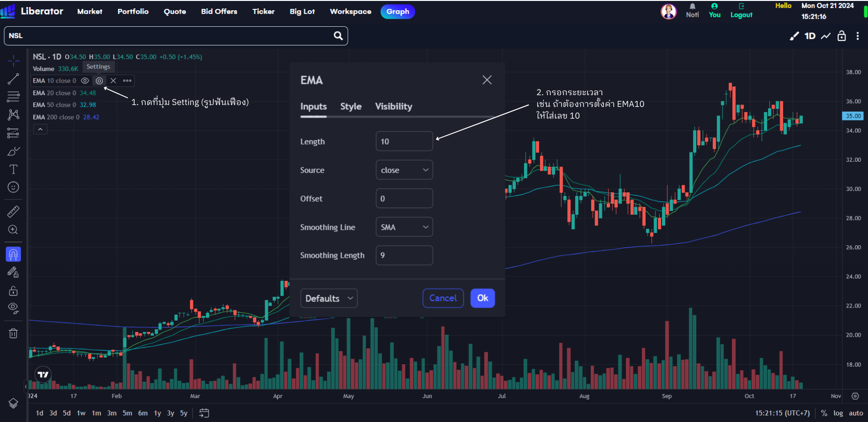The image size is (868, 422).
Task: Open the Market menu
Action: tap(90, 11)
